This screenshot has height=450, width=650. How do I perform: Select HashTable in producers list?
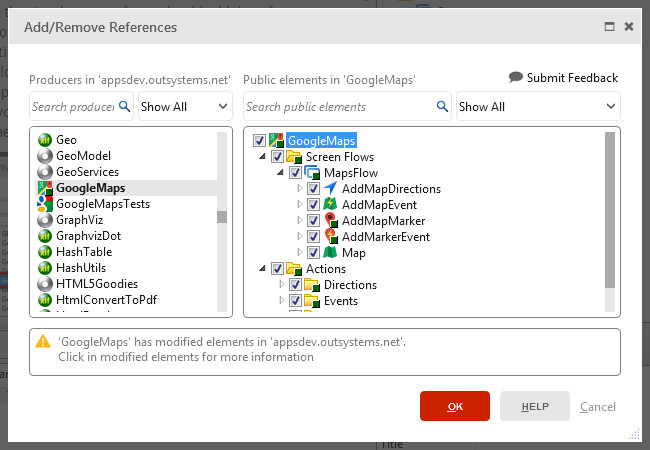84,252
